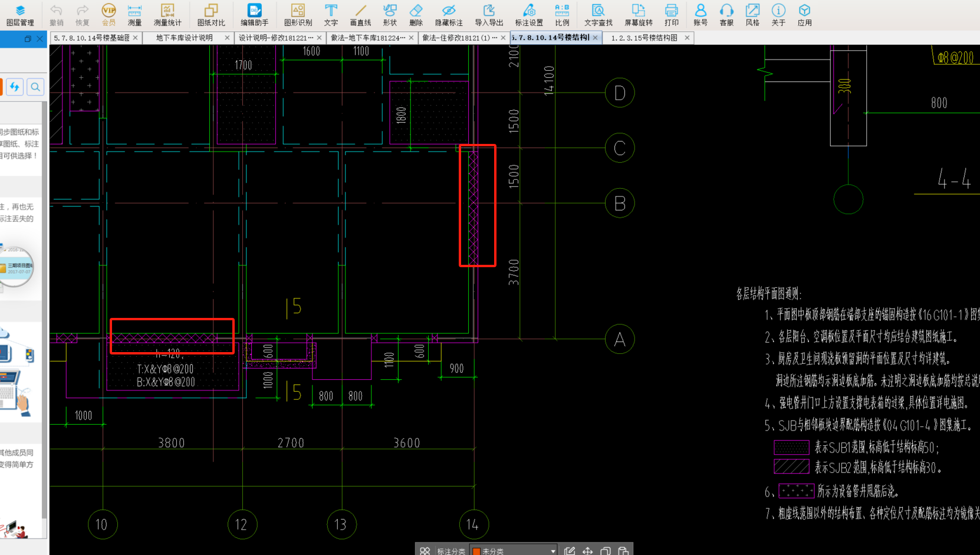This screenshot has height=555, width=980.
Task: Toggle 隐藏标注 hide annotations
Action: [x=449, y=15]
